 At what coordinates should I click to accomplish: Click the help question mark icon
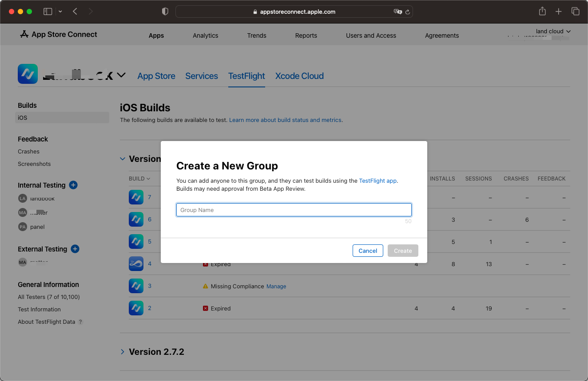pyautogui.click(x=80, y=322)
